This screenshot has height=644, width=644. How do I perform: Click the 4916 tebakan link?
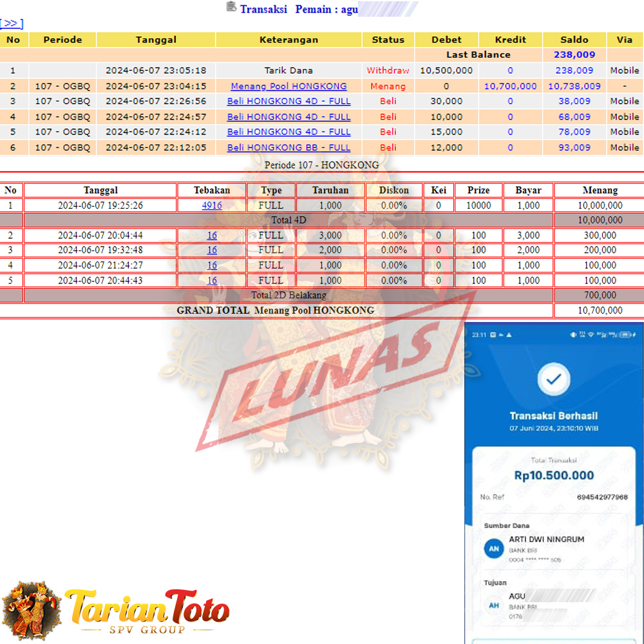212,205
